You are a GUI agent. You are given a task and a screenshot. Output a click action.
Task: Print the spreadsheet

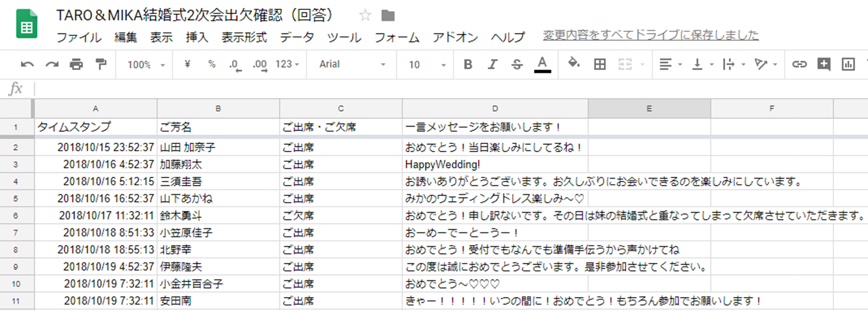[76, 64]
